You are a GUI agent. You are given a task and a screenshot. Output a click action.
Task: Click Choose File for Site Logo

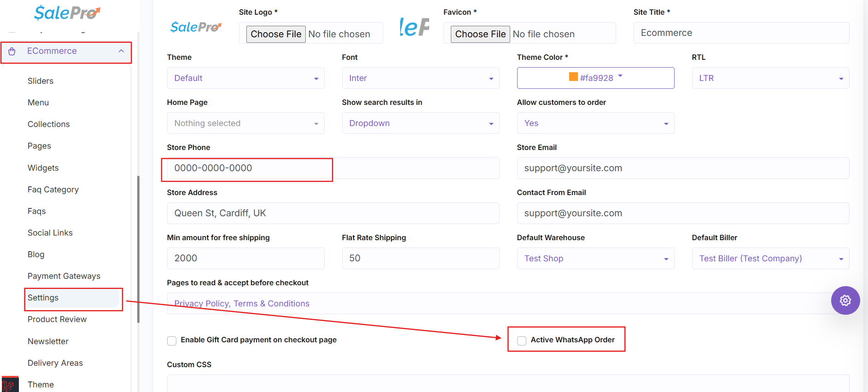276,34
